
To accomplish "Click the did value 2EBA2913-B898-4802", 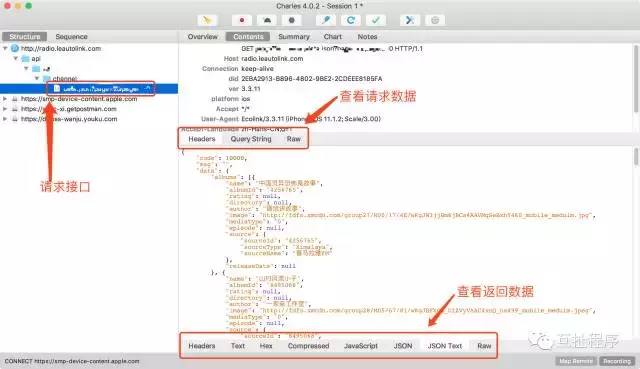I will tap(311, 78).
